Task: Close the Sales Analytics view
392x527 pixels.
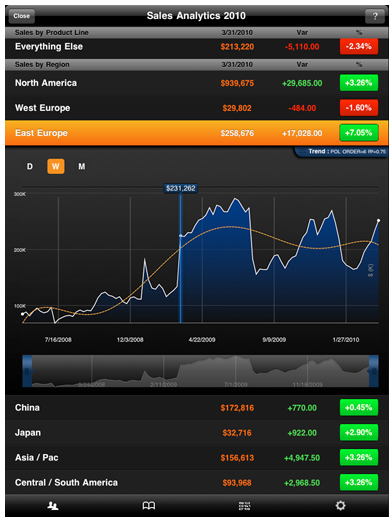Action: pos(22,16)
